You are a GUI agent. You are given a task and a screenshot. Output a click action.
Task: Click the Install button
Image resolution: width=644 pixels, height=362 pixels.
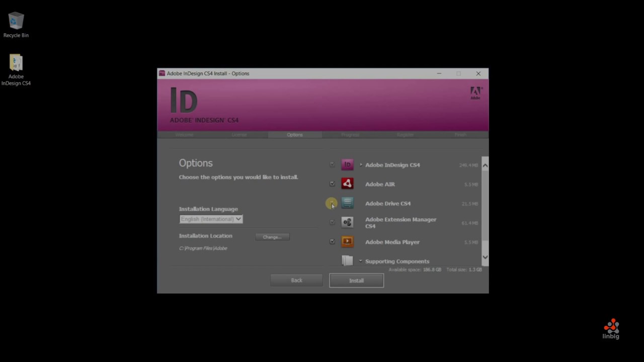pos(356,281)
